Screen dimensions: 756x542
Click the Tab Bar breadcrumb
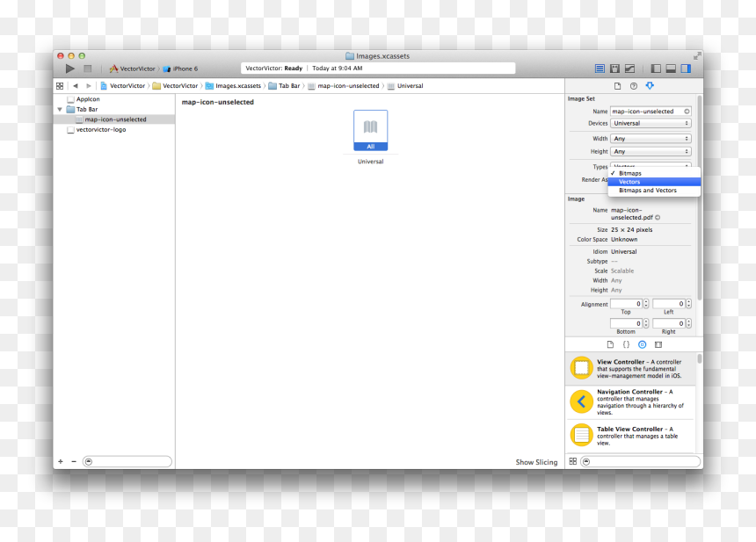pyautogui.click(x=285, y=86)
